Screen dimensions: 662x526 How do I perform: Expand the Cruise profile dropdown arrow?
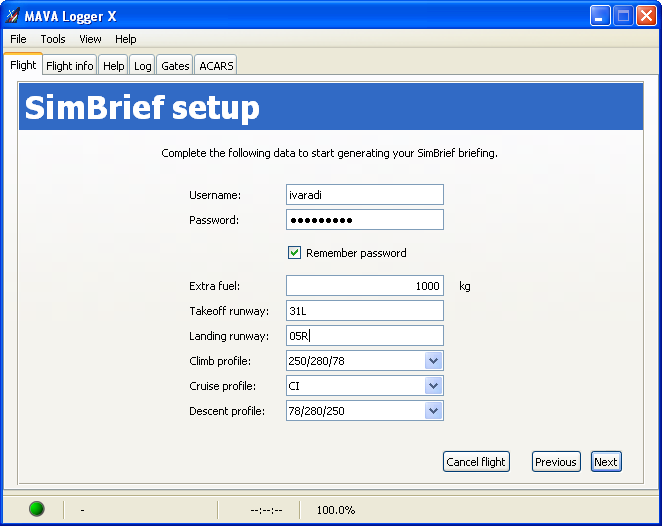(433, 386)
